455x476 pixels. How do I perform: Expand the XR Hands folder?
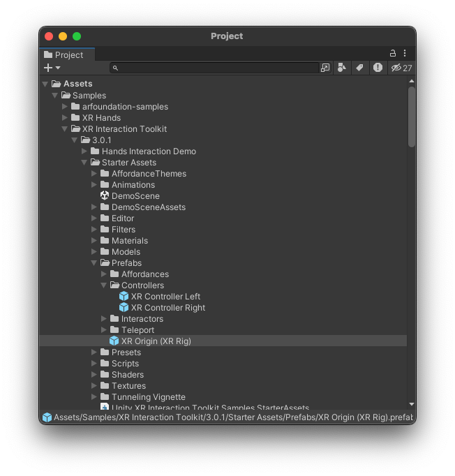click(x=65, y=117)
